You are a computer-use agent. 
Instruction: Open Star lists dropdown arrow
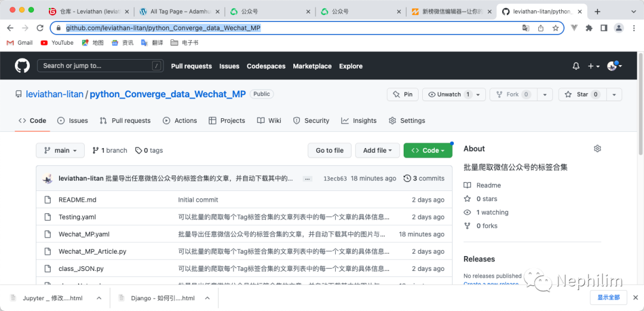point(614,94)
